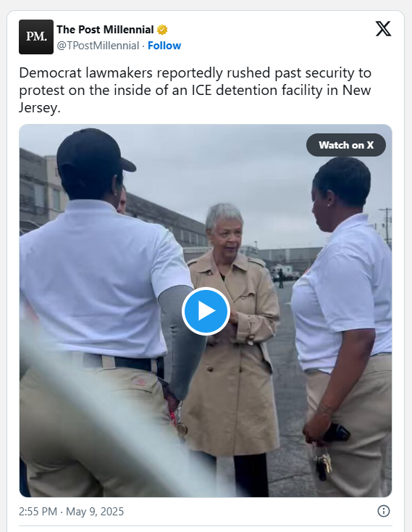This screenshot has height=532, width=412.
Task: Play the embedded video
Action: tap(206, 311)
